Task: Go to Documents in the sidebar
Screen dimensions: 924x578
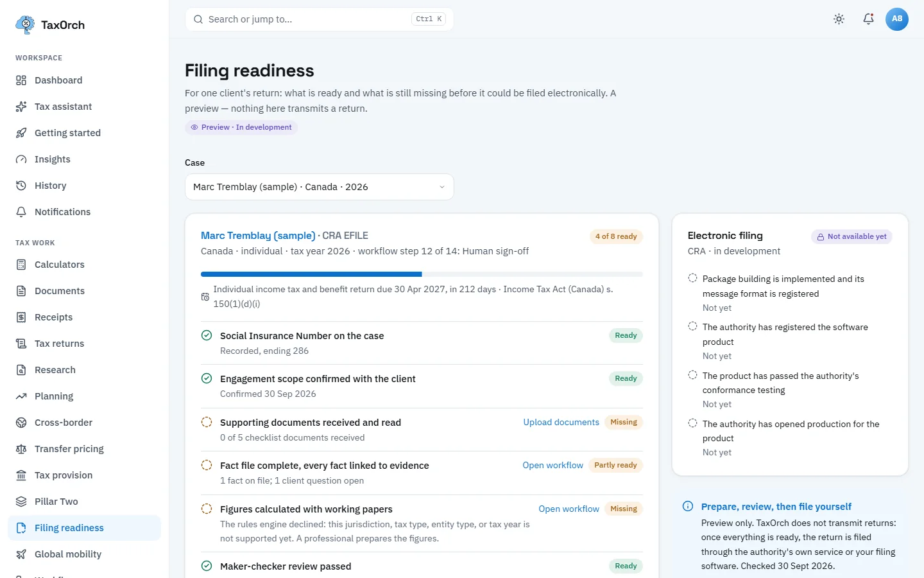Action: (x=84, y=291)
